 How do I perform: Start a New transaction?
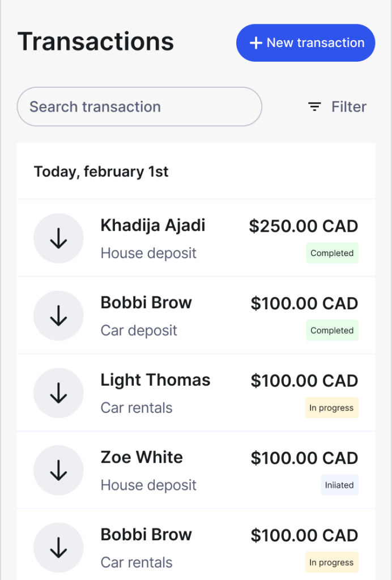[305, 43]
